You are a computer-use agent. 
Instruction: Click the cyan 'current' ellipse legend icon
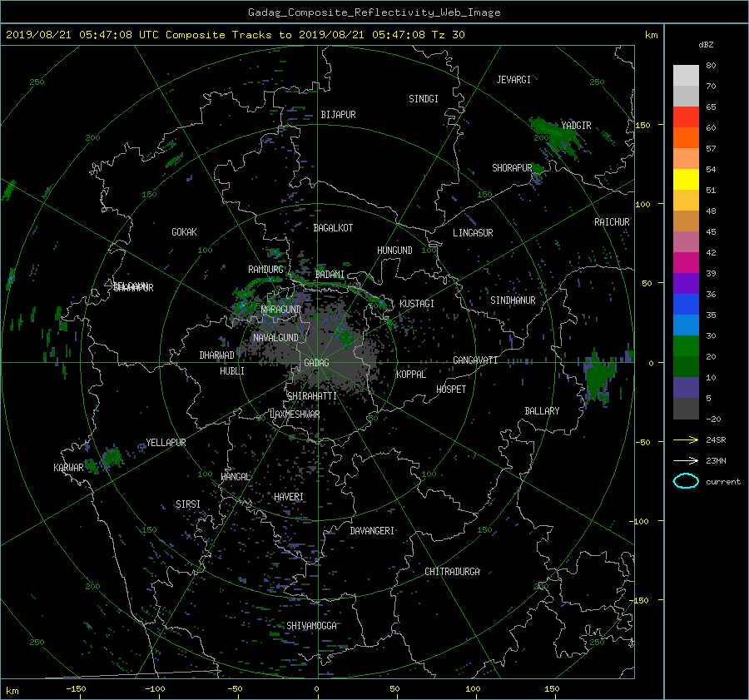(686, 481)
